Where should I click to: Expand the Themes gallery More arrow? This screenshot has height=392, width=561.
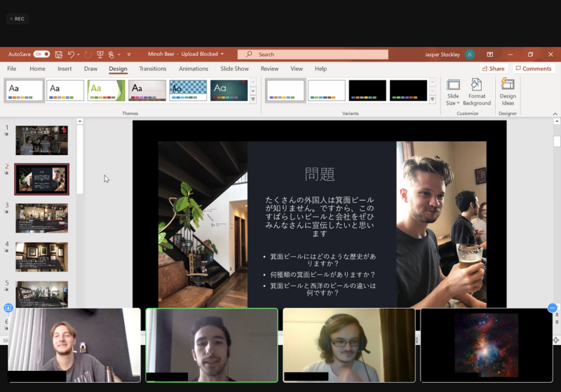(253, 99)
